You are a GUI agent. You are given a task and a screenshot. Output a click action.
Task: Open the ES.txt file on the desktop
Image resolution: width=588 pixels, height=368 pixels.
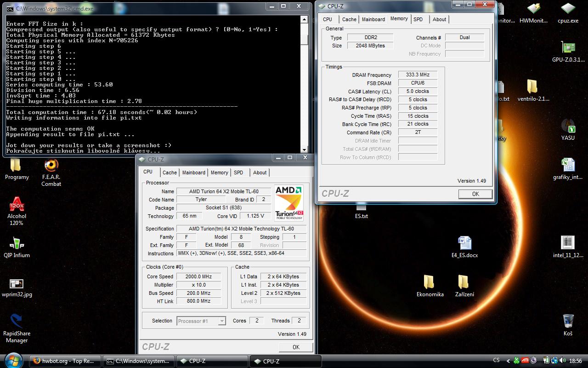(x=362, y=212)
